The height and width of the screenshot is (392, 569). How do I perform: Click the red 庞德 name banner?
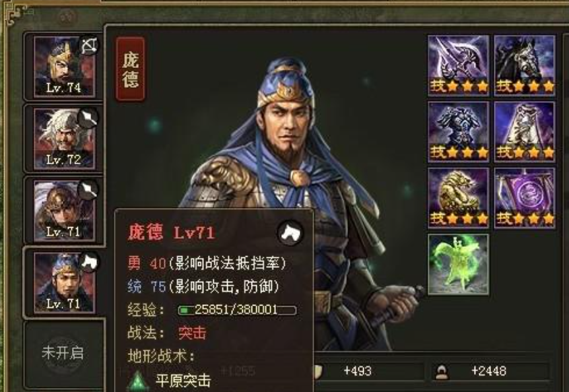click(130, 69)
